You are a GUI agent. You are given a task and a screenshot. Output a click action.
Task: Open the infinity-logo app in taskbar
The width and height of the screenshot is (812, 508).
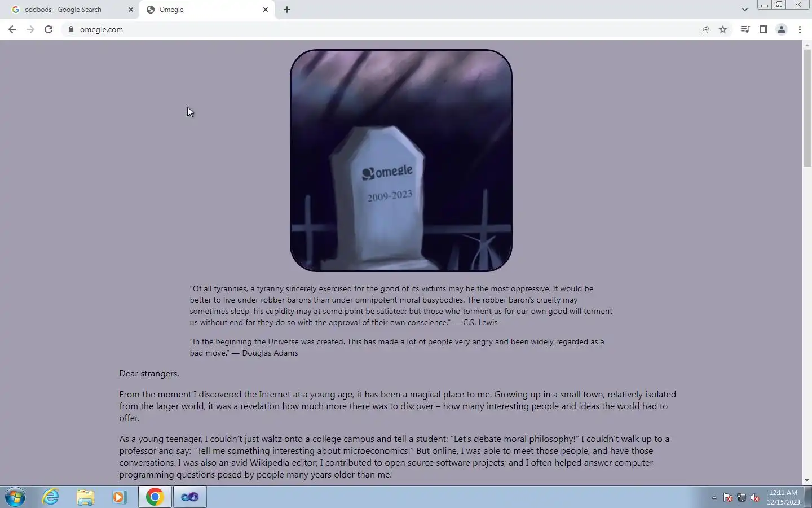point(190,497)
